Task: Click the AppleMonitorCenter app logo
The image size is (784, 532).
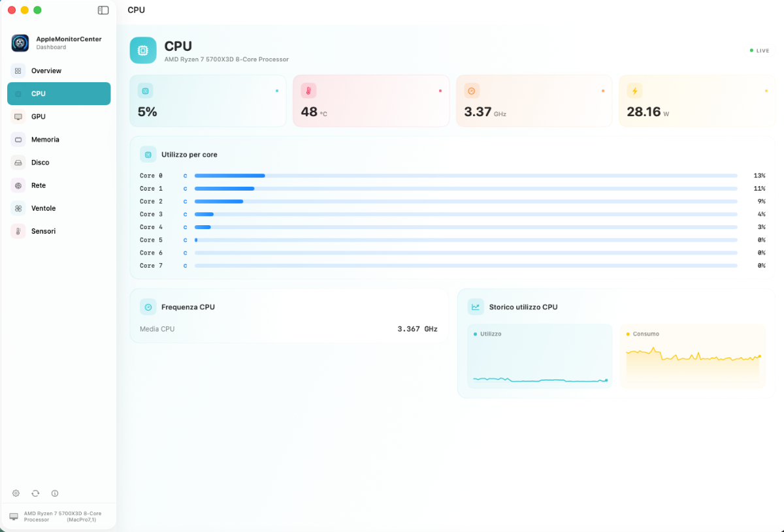Action: tap(20, 43)
